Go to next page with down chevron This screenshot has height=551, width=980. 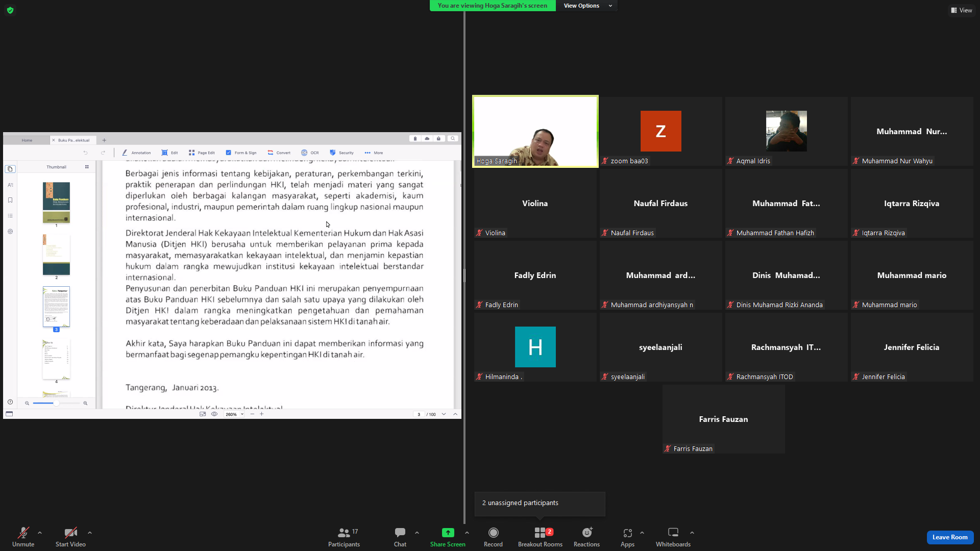click(444, 414)
